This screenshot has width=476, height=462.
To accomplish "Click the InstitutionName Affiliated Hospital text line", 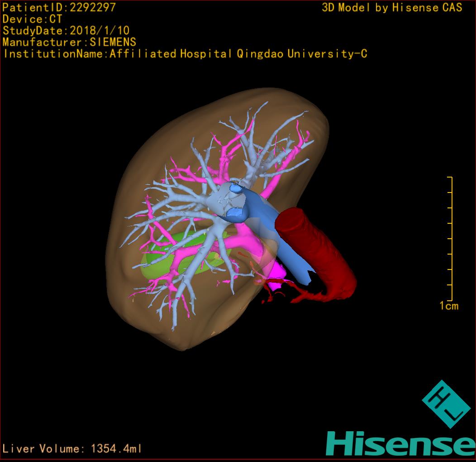I will [x=185, y=54].
